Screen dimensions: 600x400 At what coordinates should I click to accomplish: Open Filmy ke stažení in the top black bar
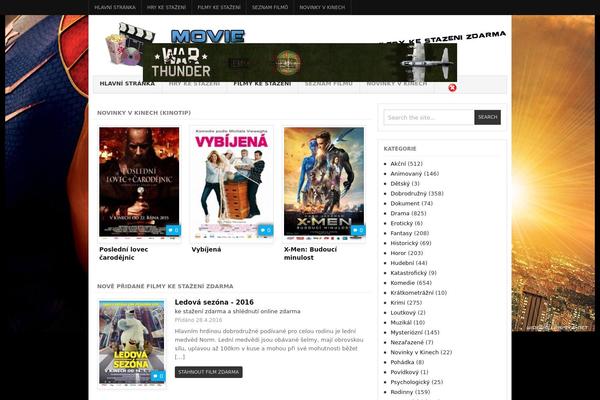tap(219, 7)
